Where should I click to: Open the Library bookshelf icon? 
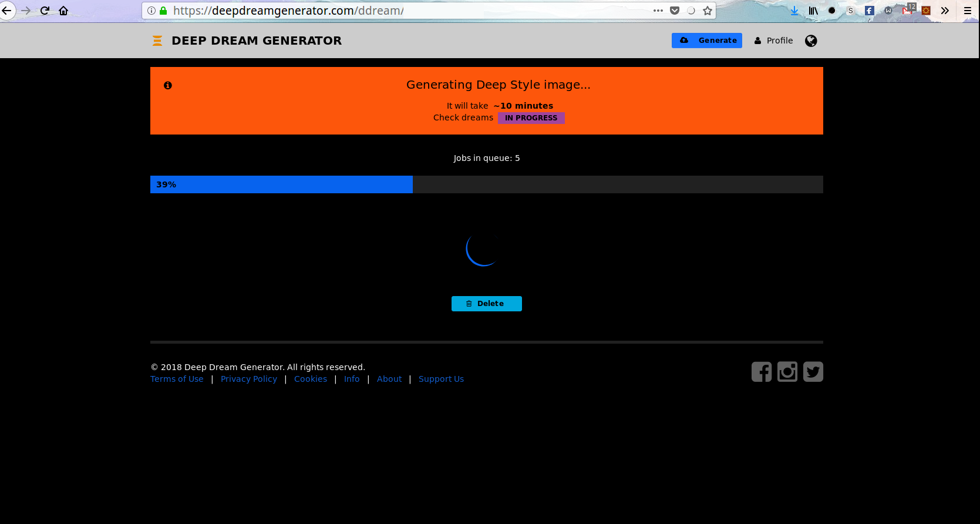pyautogui.click(x=813, y=11)
